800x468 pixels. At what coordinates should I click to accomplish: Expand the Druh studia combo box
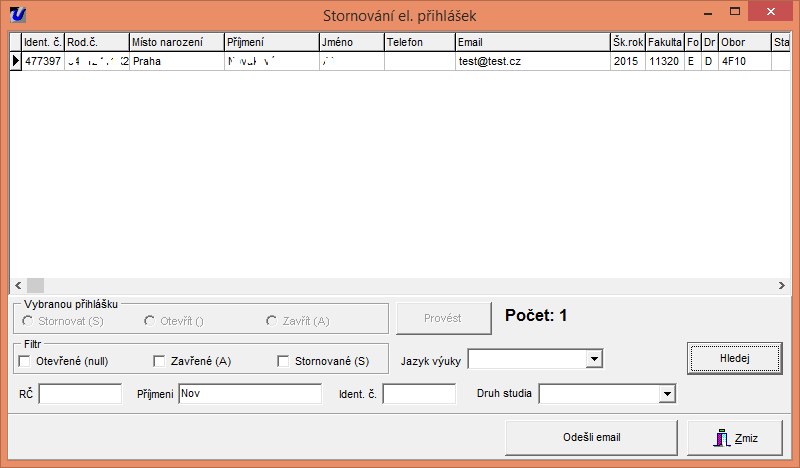tap(667, 395)
